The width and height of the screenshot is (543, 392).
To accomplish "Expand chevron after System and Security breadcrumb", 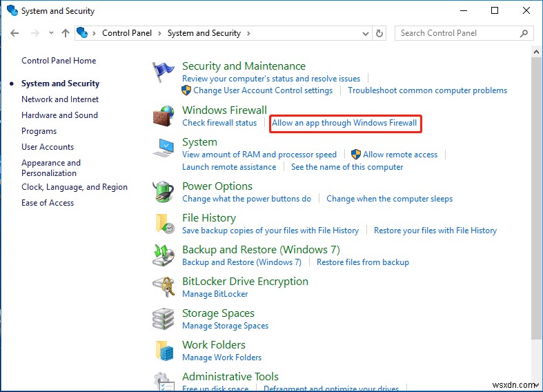I will (x=248, y=33).
